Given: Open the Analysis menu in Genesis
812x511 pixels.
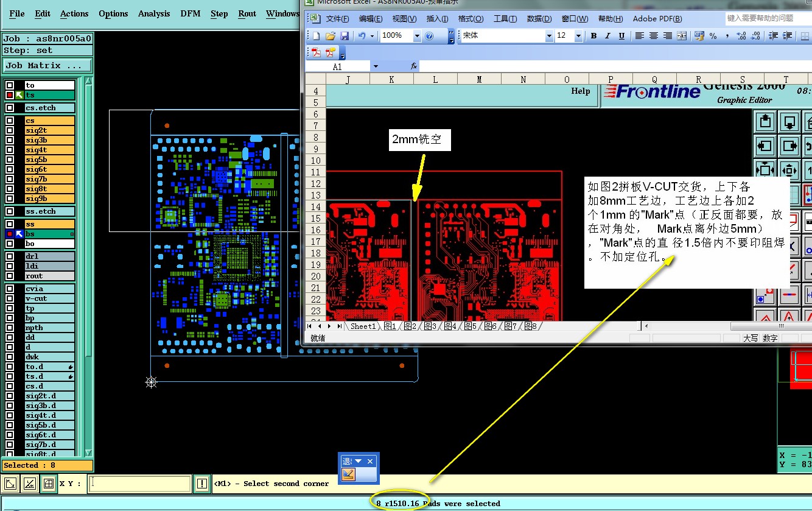Looking at the screenshot, I should coord(154,13).
